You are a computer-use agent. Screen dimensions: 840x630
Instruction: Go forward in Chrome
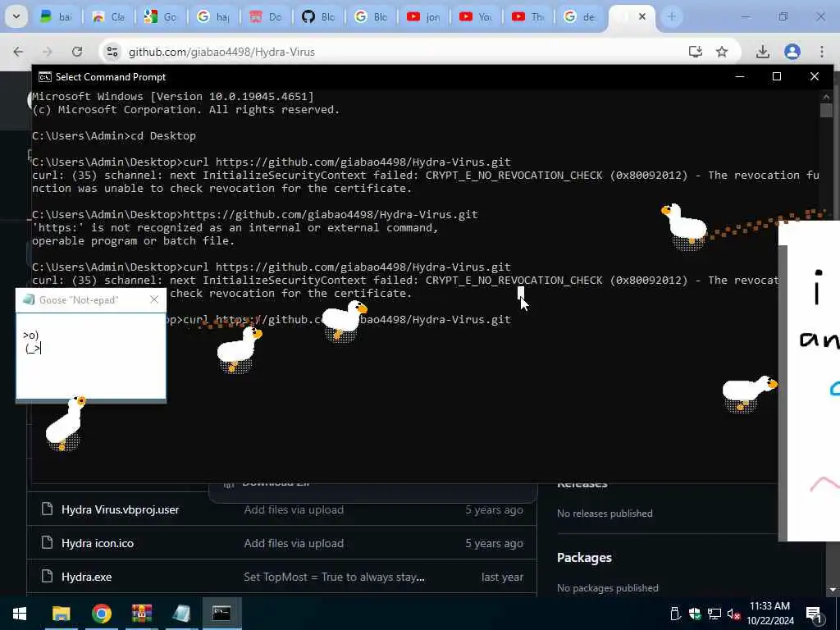click(x=48, y=52)
